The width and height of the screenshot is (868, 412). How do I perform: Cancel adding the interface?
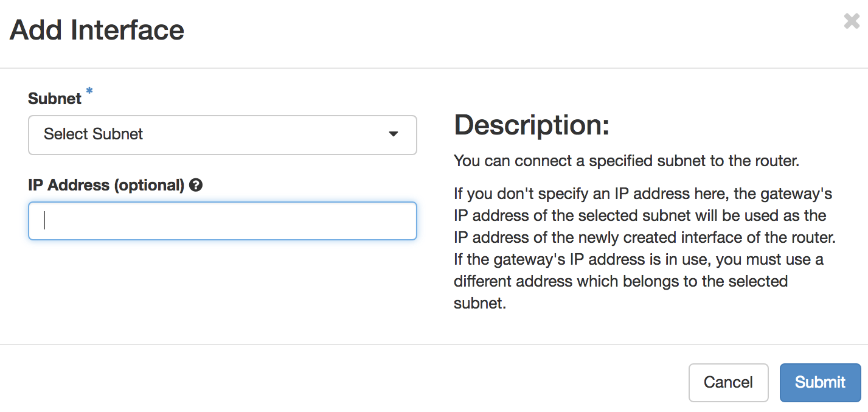[728, 382]
